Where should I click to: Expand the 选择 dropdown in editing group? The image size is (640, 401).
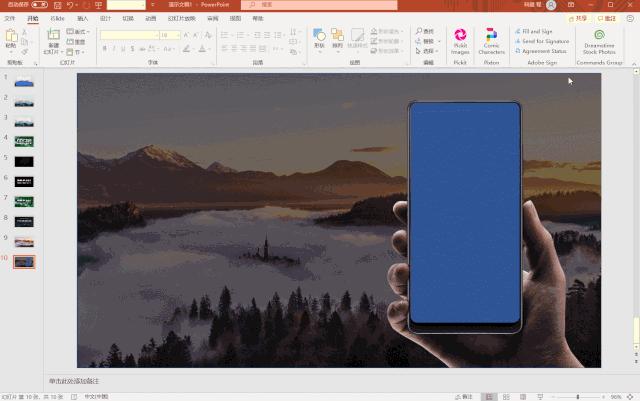pos(429,51)
